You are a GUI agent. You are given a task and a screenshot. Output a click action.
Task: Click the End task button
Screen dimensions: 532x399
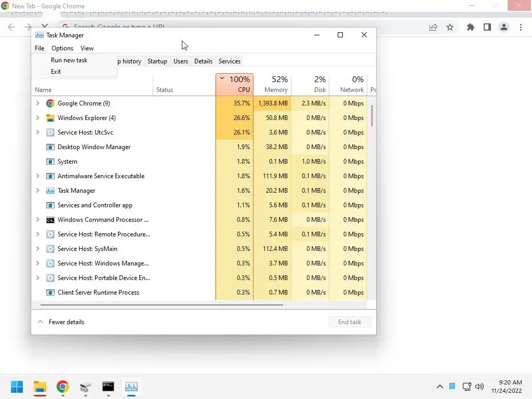(x=350, y=322)
